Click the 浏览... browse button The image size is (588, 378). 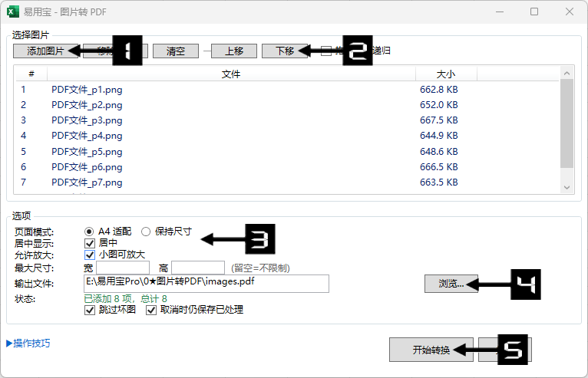451,284
